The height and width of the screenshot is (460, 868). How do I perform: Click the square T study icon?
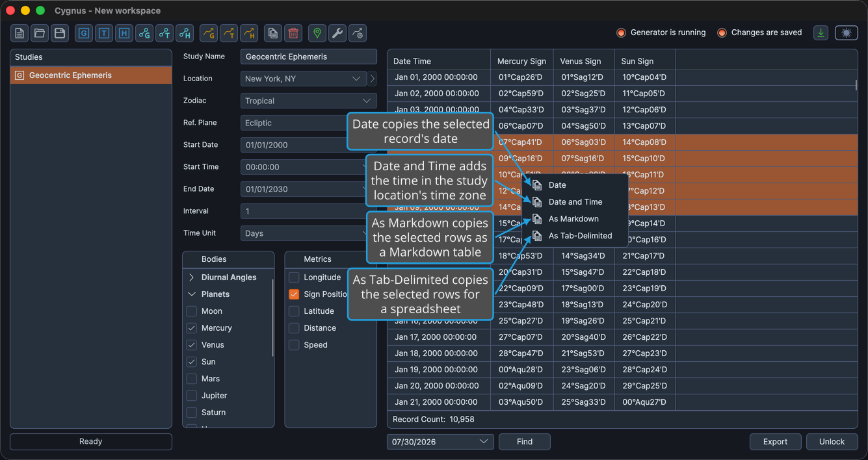(104, 33)
